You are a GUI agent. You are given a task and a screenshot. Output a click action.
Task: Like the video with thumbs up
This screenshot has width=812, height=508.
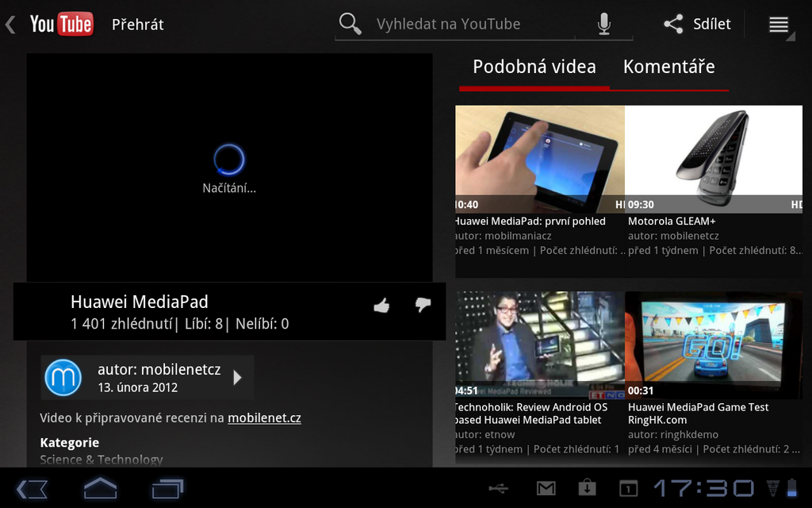coord(381,306)
